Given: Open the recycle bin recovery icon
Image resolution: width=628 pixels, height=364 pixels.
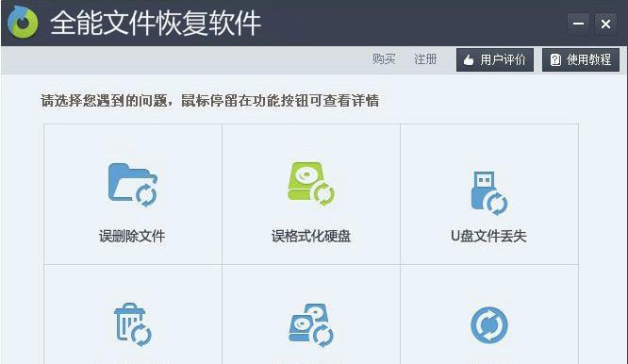Looking at the screenshot, I should (133, 324).
